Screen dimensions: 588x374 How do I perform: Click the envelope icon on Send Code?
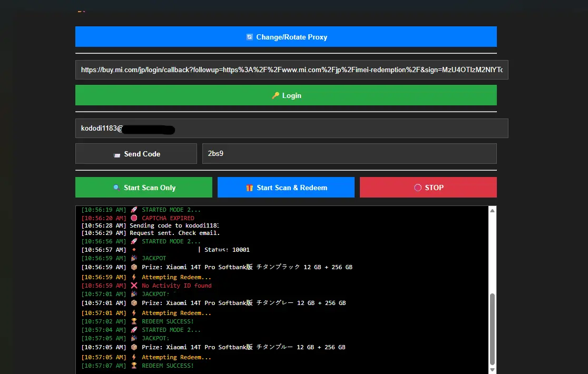point(117,155)
